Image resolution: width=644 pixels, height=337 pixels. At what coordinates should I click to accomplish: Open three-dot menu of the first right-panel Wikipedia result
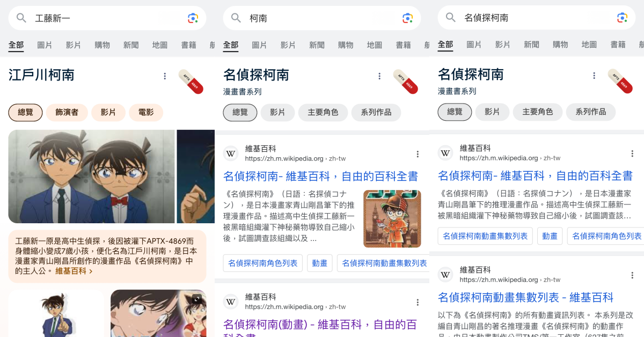pyautogui.click(x=632, y=153)
